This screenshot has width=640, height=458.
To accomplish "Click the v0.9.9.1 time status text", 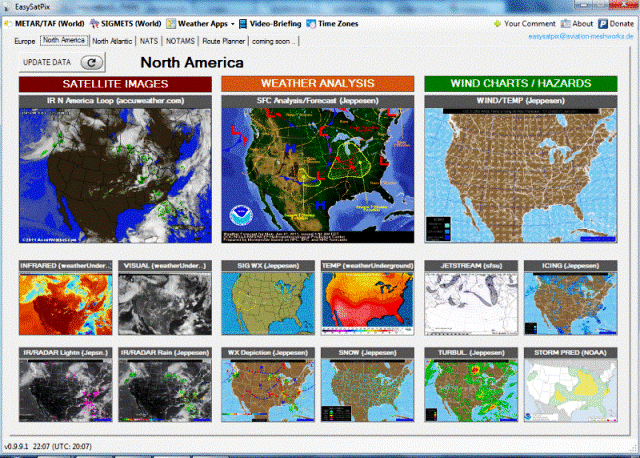I will tap(47, 446).
